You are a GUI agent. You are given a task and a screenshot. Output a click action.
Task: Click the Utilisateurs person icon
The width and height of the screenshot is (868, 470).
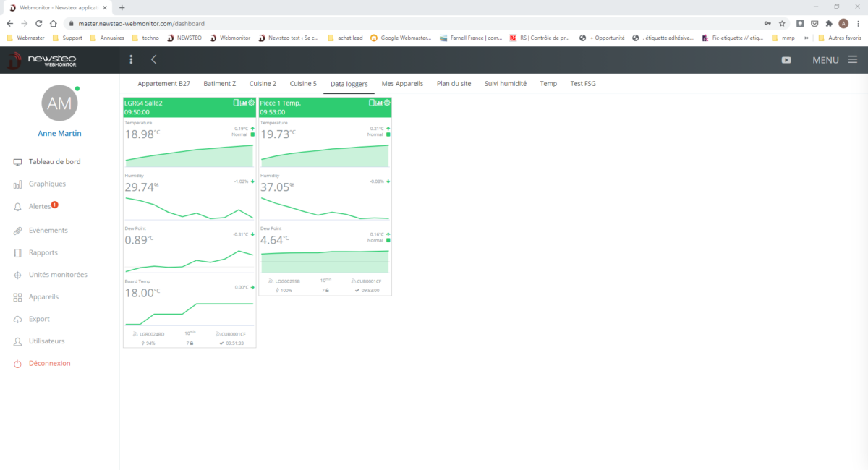click(x=17, y=341)
